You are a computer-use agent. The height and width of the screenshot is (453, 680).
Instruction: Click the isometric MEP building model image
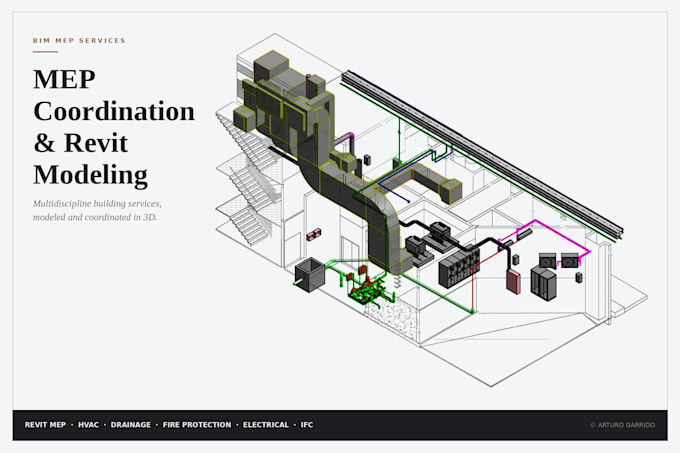click(432, 210)
